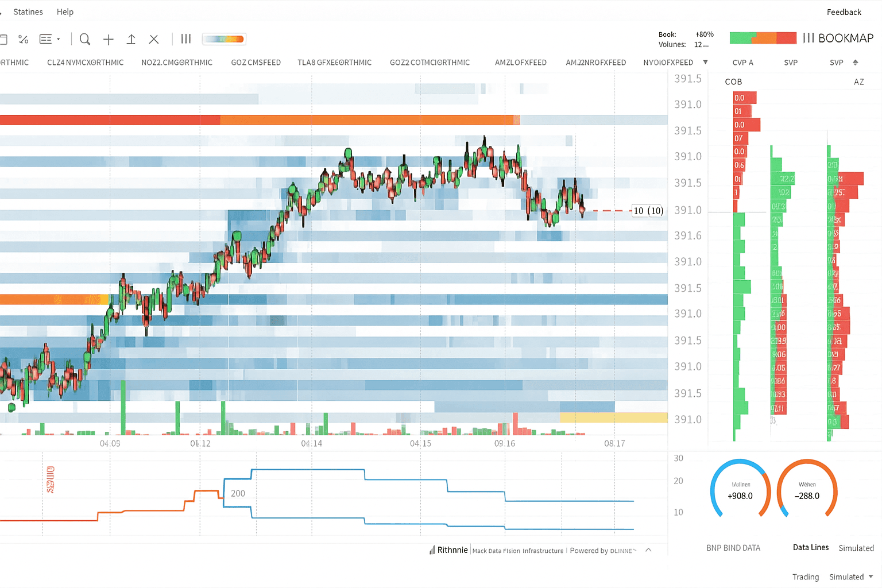The height and width of the screenshot is (588, 882).
Task: Click the magnifier search icon in toolbar
Action: [x=85, y=39]
